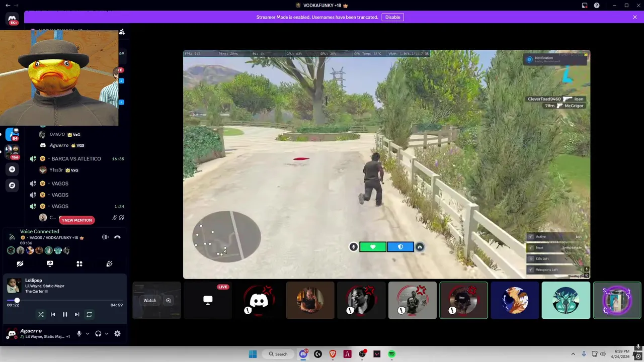Image resolution: width=644 pixels, height=362 pixels.
Task: Select the Discord logo participant tile
Action: [x=259, y=301]
